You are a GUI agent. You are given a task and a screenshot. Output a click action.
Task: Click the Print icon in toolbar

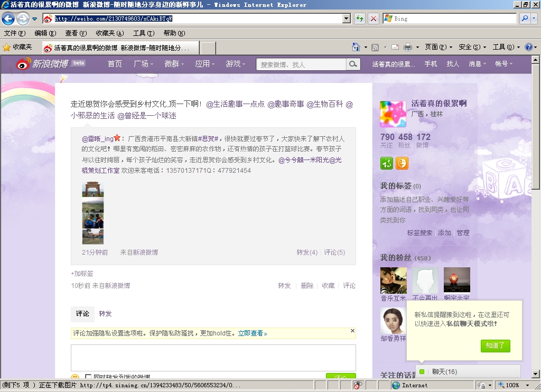[407, 48]
